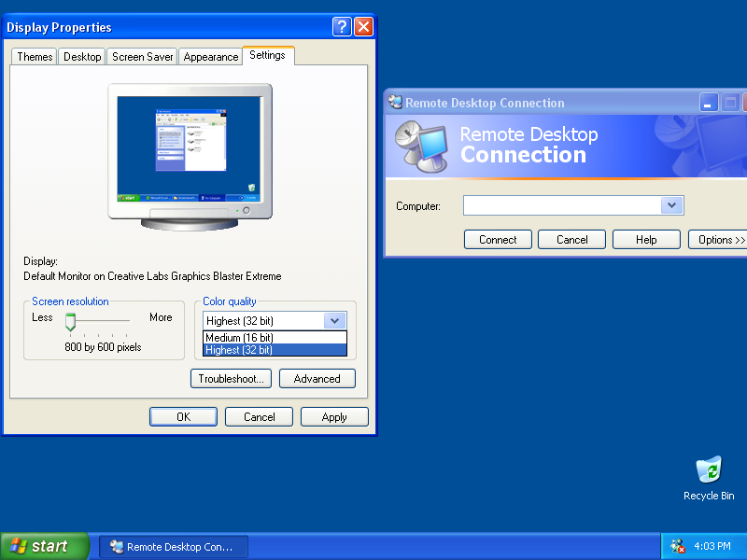Click the Windows start button
This screenshot has width=747, height=560.
tap(44, 546)
